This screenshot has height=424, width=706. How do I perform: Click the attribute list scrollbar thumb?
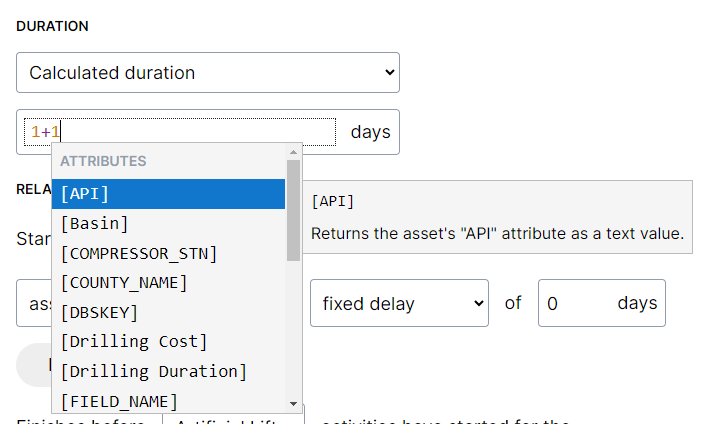293,208
